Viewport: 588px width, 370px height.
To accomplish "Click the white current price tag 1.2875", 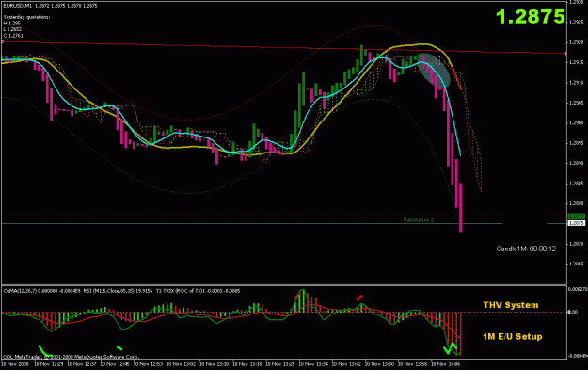I will (x=577, y=223).
